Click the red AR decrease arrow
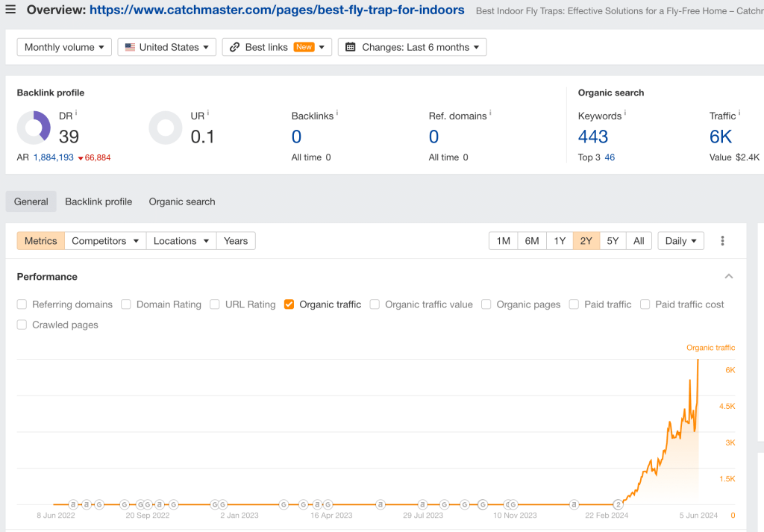 pos(81,158)
